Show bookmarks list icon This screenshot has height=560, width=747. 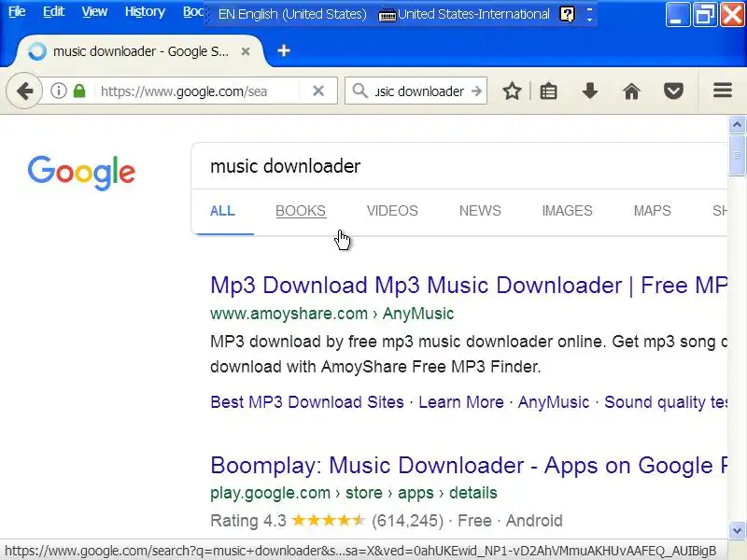click(548, 91)
